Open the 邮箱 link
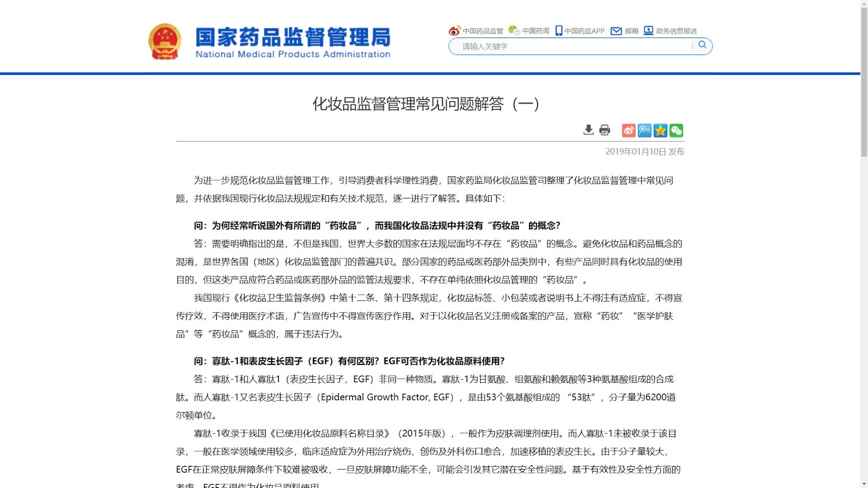 pos(631,31)
